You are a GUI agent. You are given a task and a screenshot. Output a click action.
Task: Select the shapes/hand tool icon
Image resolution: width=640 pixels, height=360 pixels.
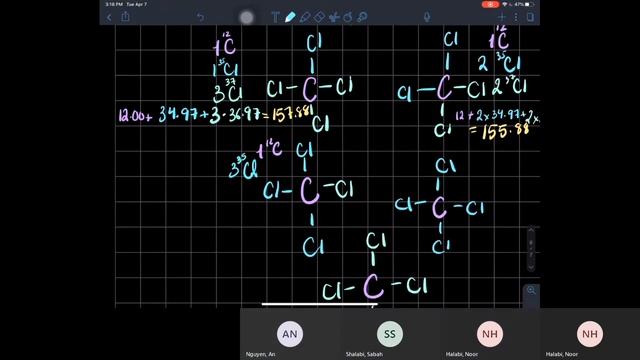[x=348, y=17]
